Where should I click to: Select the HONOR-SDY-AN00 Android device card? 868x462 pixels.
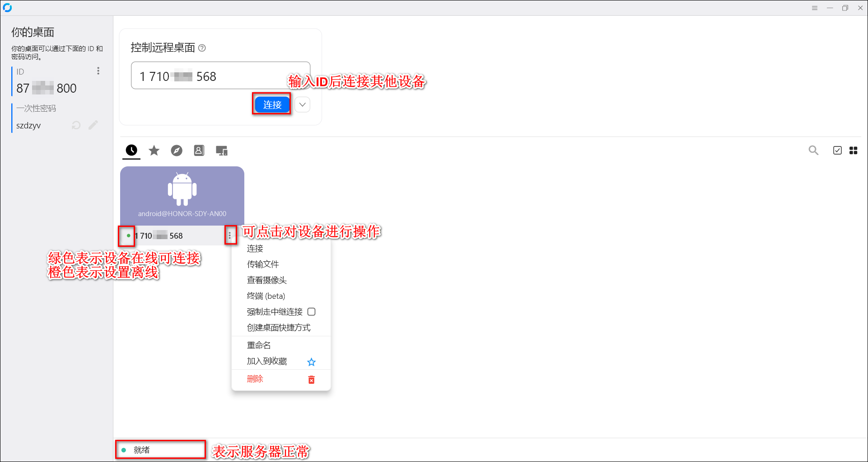click(182, 195)
